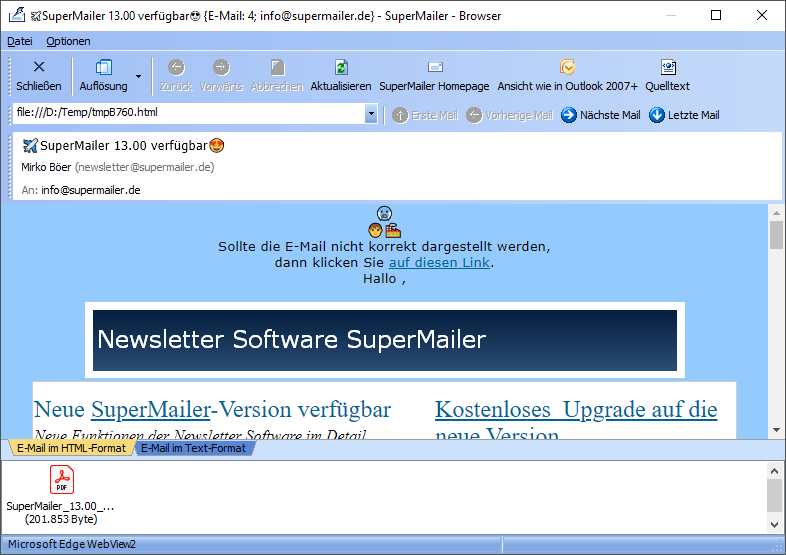Image resolution: width=786 pixels, height=555 pixels.
Task: Click the SuperMailer app icon in title bar
Action: pos(16,15)
